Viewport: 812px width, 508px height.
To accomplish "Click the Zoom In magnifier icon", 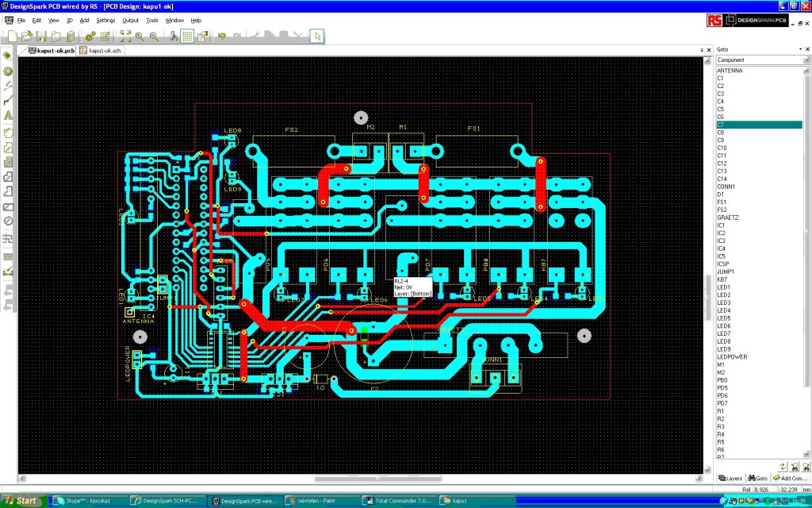I will click(x=140, y=37).
